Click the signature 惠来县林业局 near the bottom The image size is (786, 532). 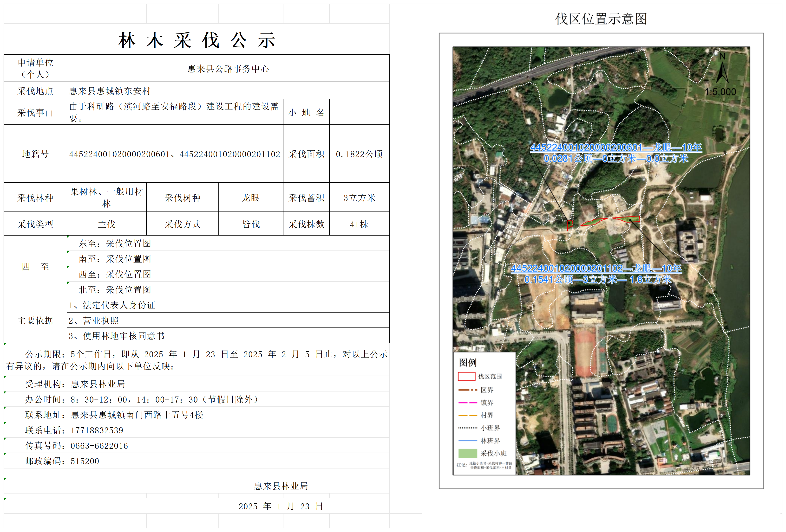281,486
